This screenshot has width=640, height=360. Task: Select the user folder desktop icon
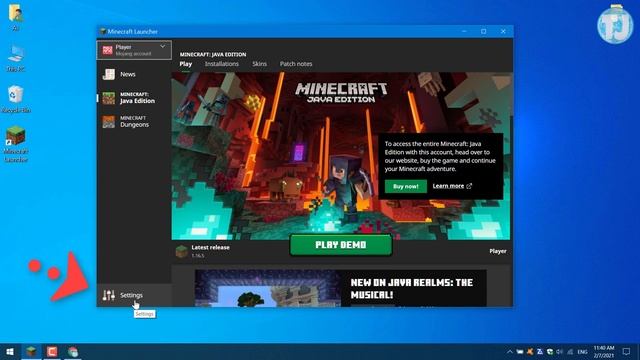16,17
